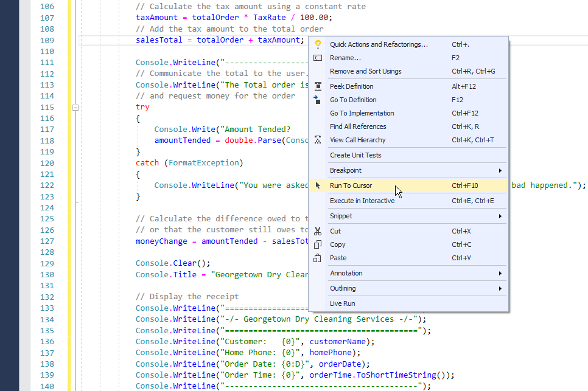The height and width of the screenshot is (391, 588).
Task: Choose Create Unit Tests
Action: 408,155
